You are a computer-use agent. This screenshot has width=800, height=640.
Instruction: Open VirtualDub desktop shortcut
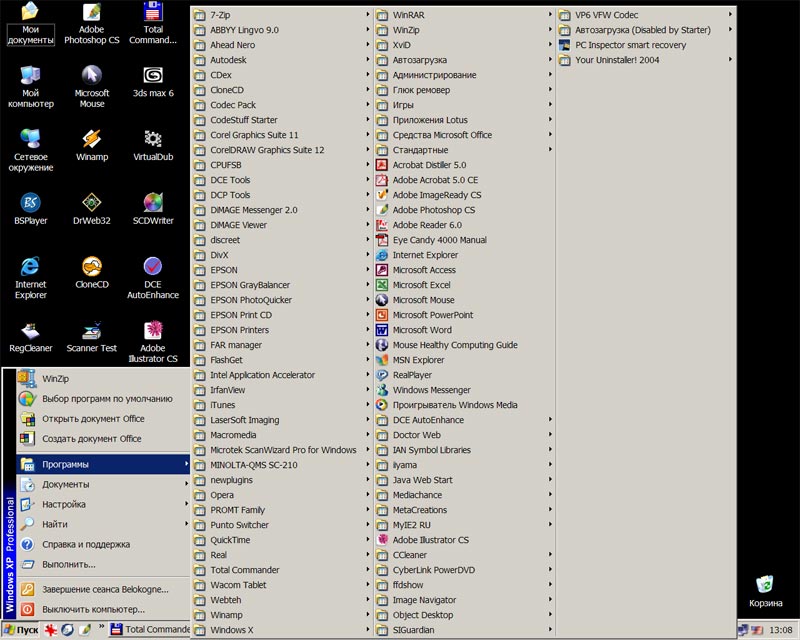(x=153, y=145)
